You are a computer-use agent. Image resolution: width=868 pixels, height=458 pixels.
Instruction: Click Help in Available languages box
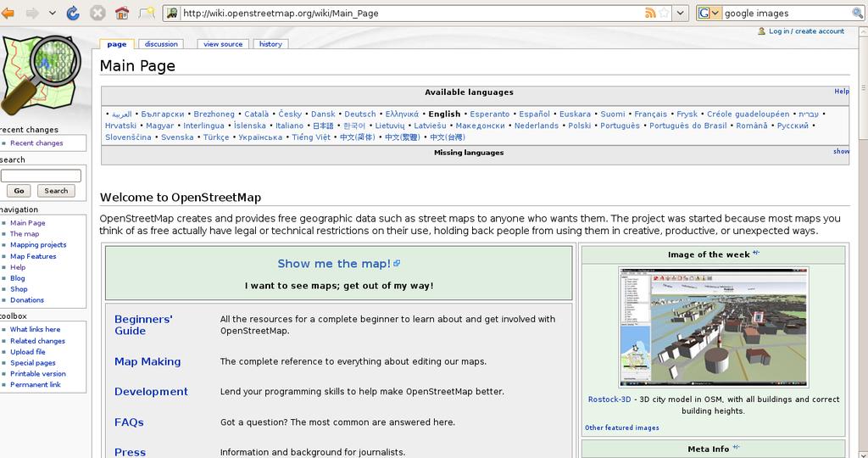(842, 91)
